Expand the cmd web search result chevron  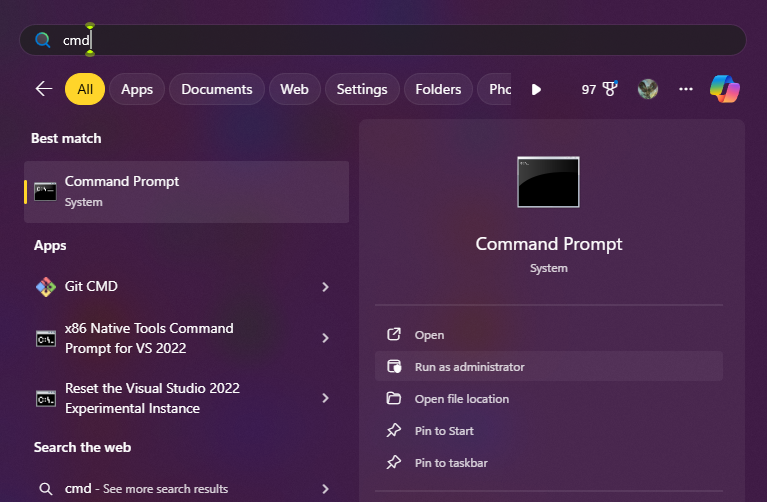tap(325, 489)
